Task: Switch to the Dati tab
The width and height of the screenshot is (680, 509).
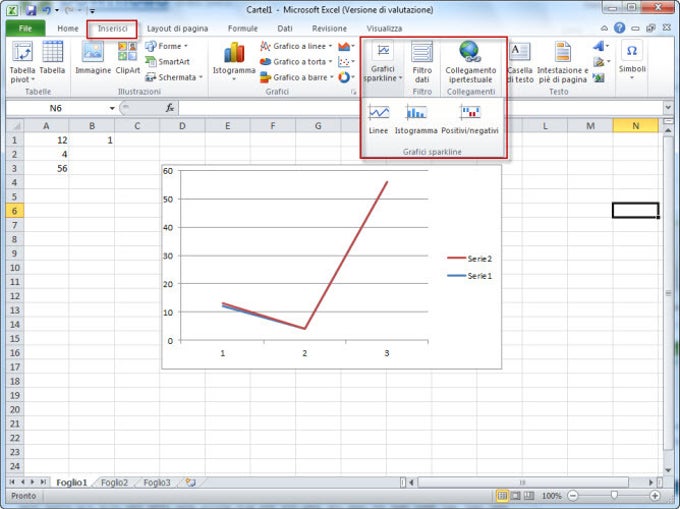Action: tap(284, 29)
